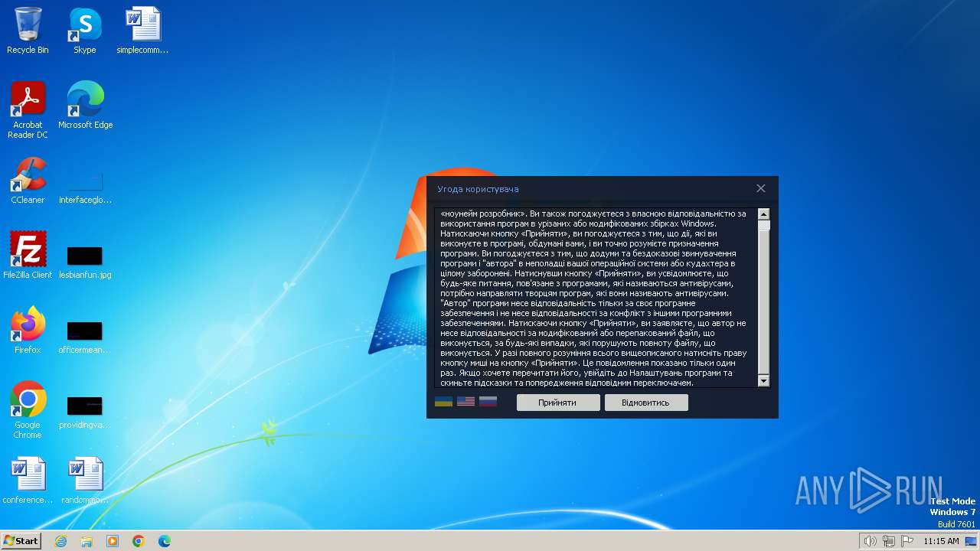Accept the agreement with Прийняти button
This screenshot has height=551, width=980.
click(557, 403)
